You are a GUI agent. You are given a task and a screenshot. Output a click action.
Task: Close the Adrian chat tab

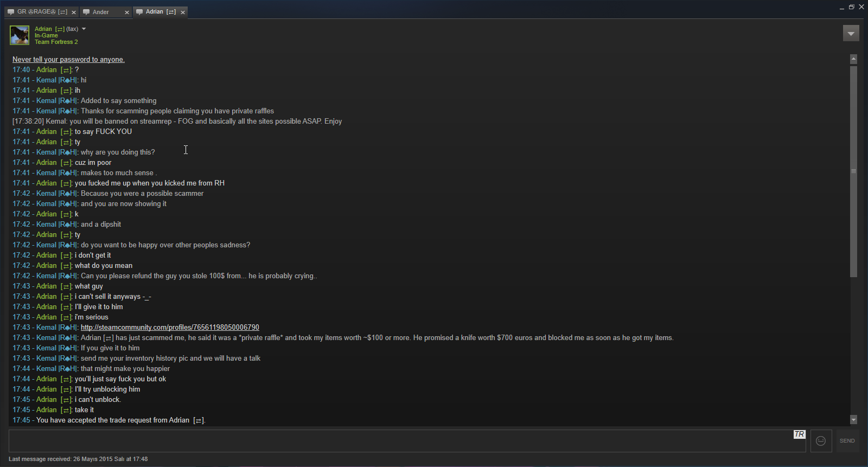pos(183,12)
